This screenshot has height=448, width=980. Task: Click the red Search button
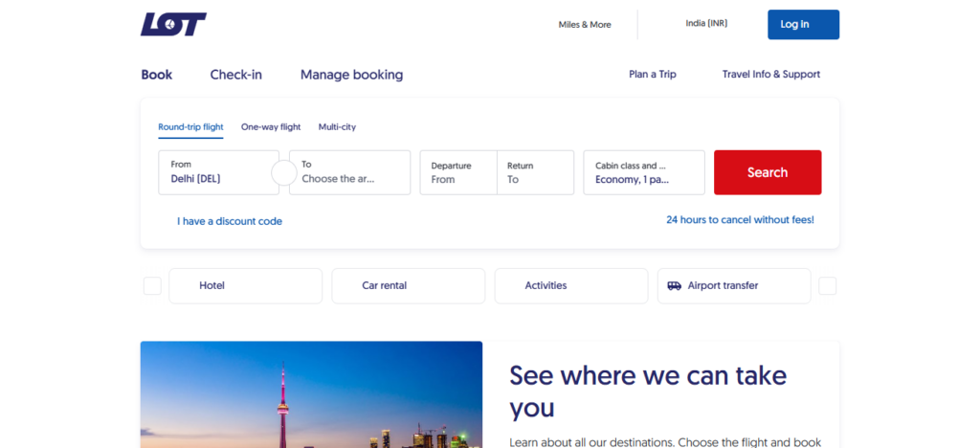click(x=768, y=172)
